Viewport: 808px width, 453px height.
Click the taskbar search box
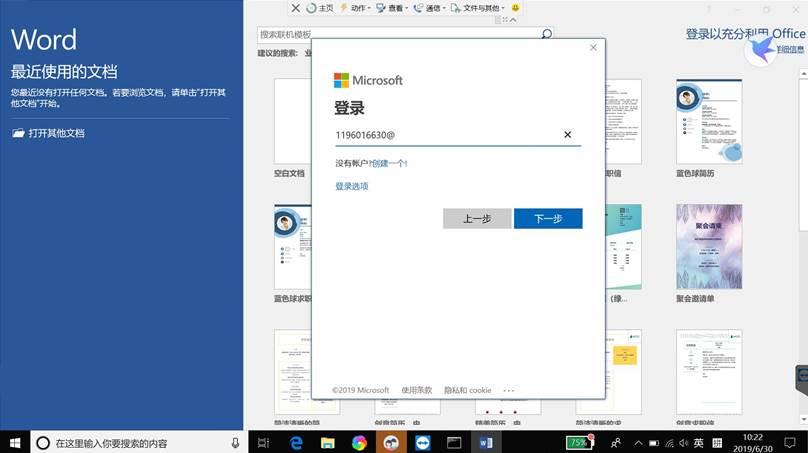[x=139, y=443]
